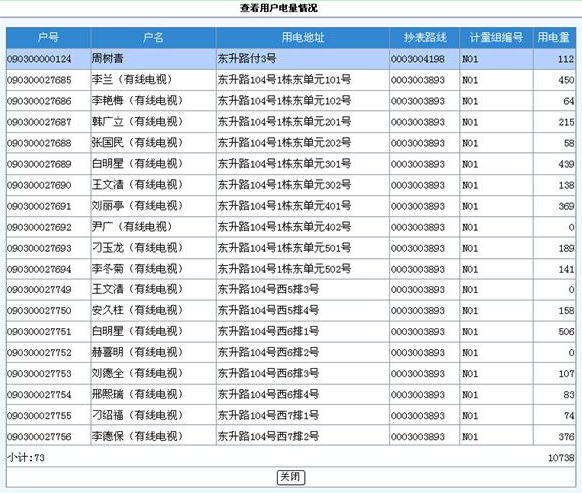Click route 0003004198 in first row
This screenshot has height=493, width=582.
[x=417, y=59]
